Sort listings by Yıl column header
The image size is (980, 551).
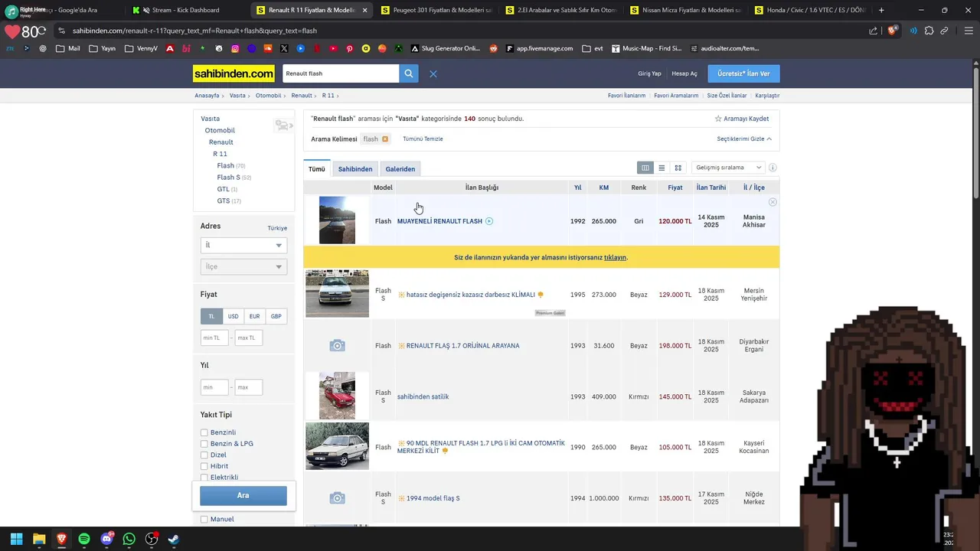pos(577,187)
